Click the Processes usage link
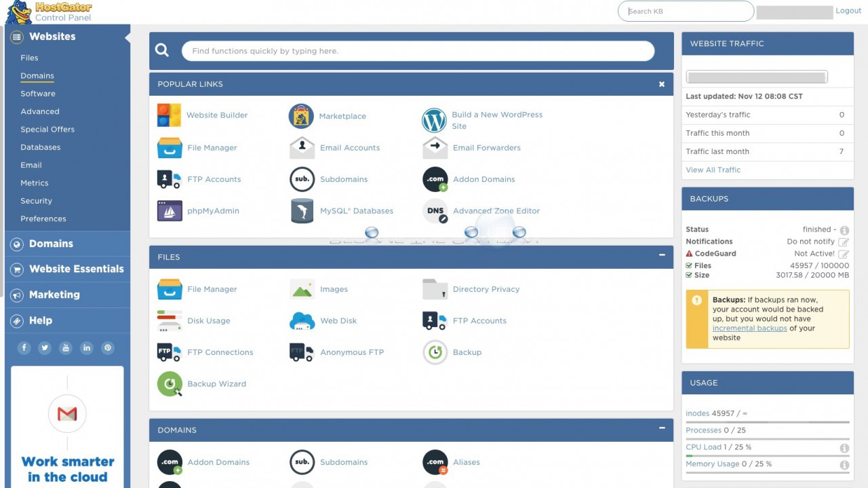The height and width of the screenshot is (488, 868). 704,430
